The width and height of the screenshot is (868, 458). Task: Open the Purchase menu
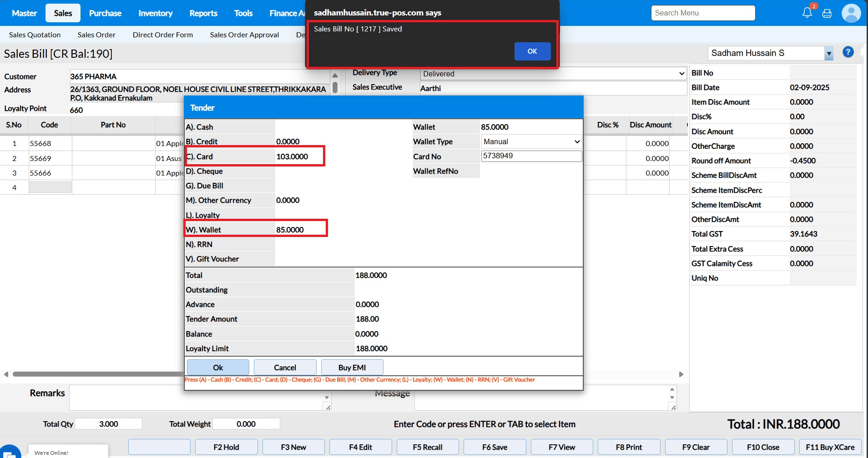105,13
